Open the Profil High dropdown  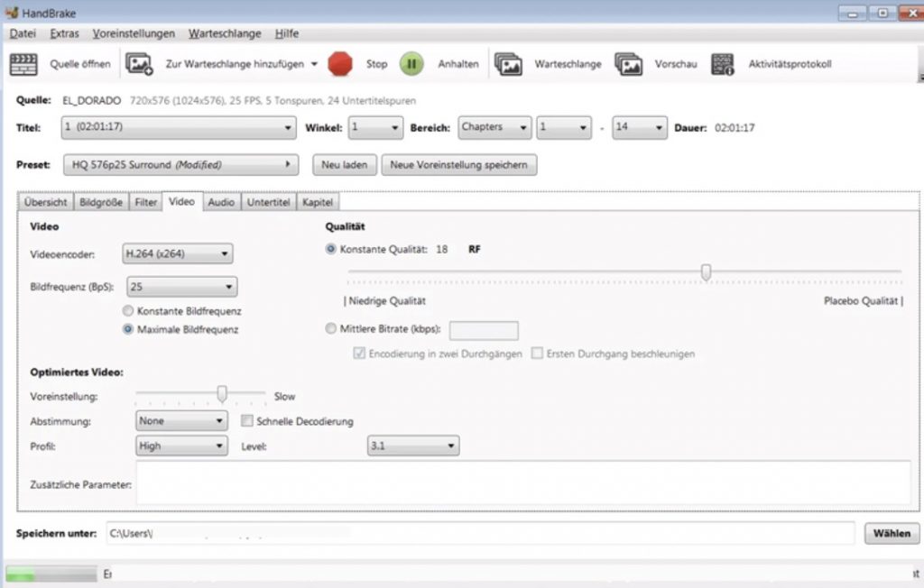pos(181,446)
